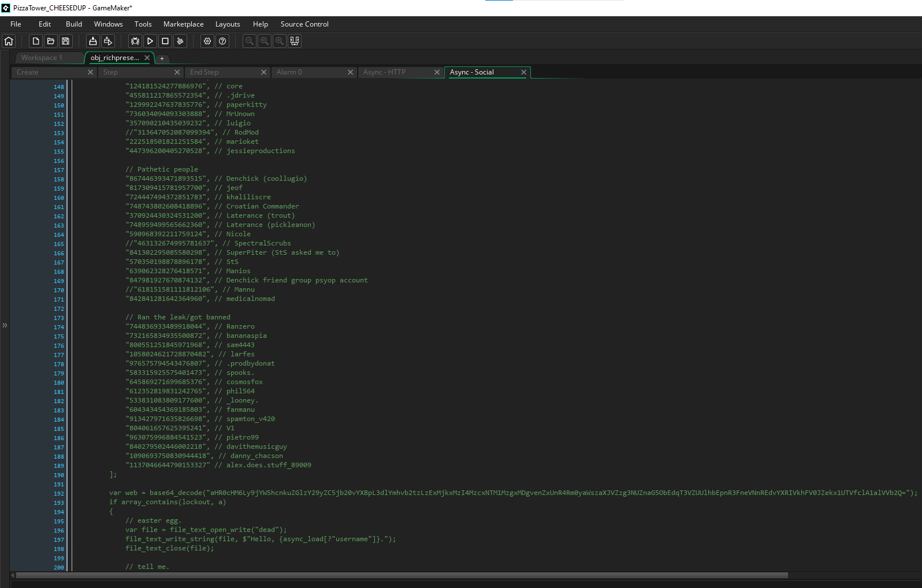The height and width of the screenshot is (588, 922).
Task: Open a project with the folder icon
Action: (x=51, y=41)
